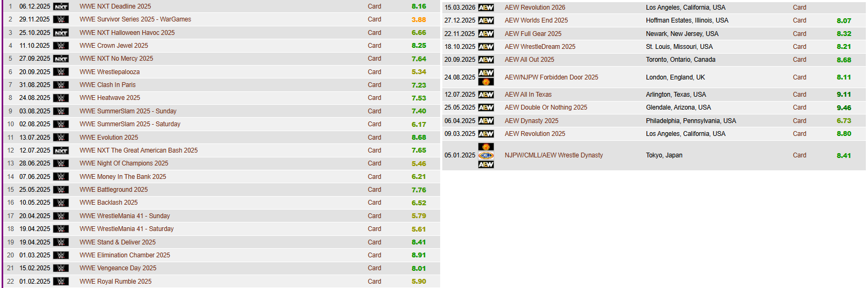Image resolution: width=868 pixels, height=288 pixels.
Task: Click the NXT logo beside WWE NXT Deadline 2025
Action: tap(61, 6)
